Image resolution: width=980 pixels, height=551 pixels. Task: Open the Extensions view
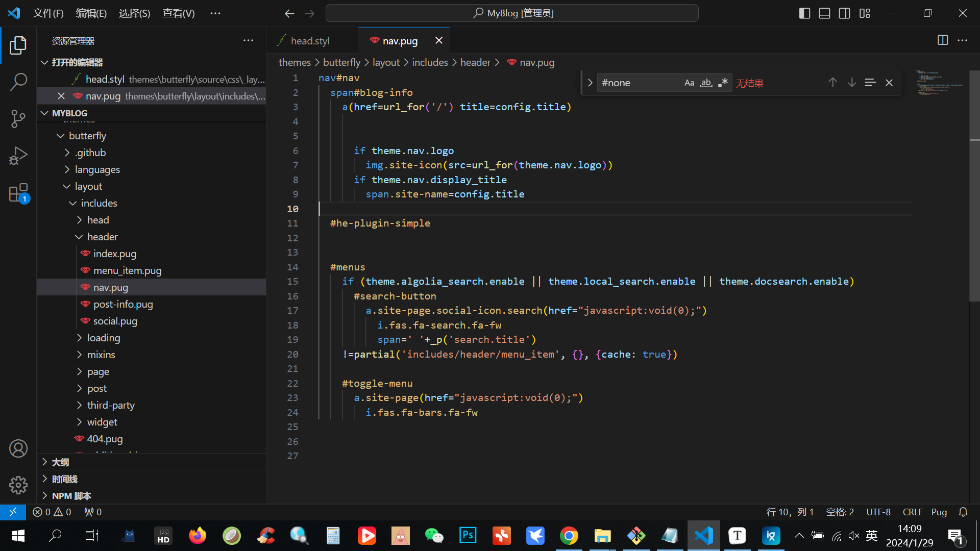[18, 193]
